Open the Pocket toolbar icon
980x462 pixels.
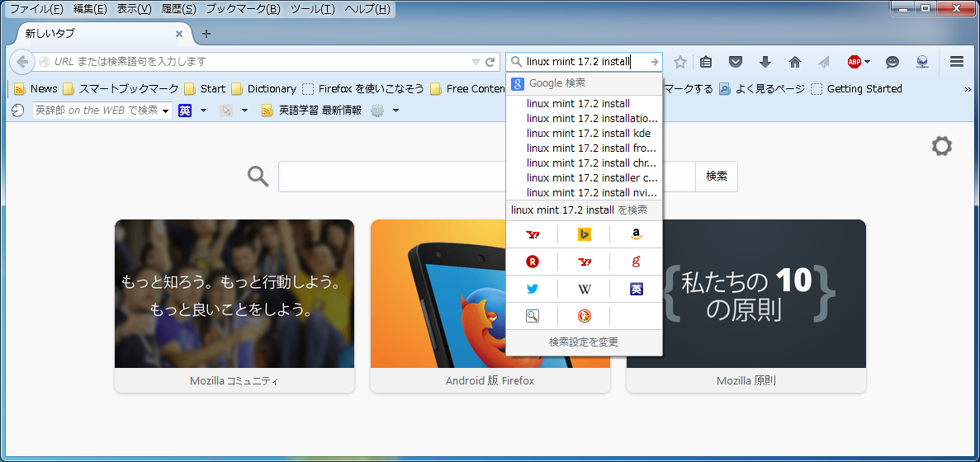736,62
